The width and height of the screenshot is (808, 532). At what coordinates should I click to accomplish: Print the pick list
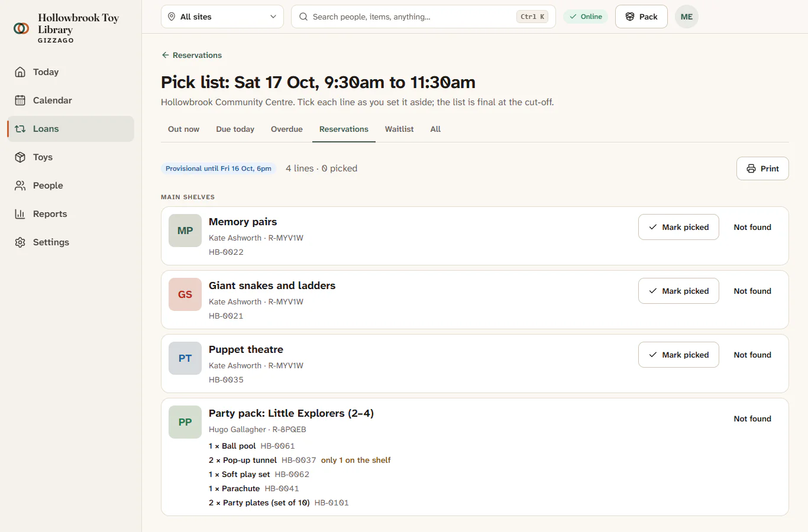tap(762, 168)
